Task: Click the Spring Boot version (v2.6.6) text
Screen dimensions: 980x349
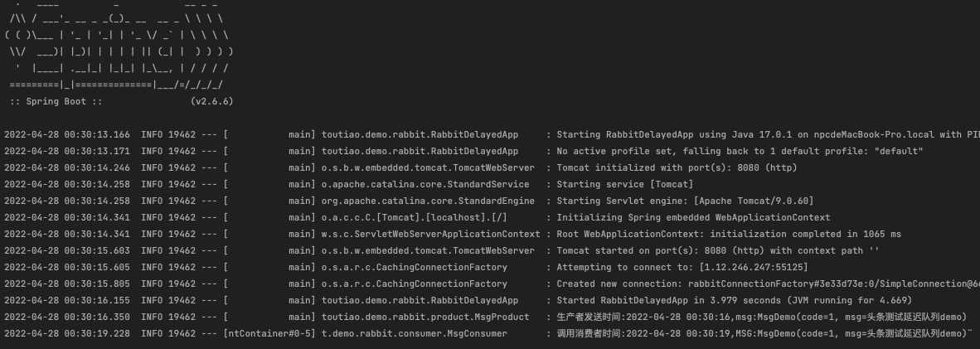Action: (211, 102)
